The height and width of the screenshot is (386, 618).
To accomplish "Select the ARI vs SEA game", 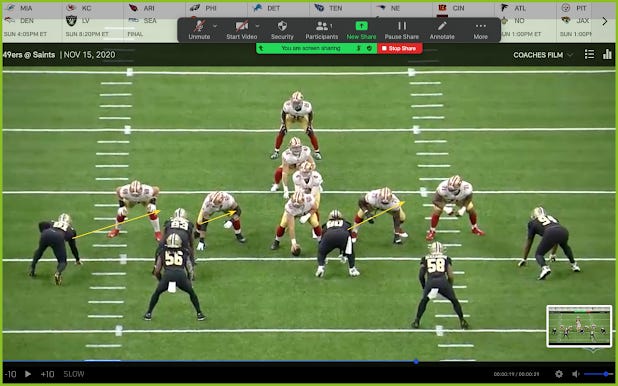I will pyautogui.click(x=154, y=21).
